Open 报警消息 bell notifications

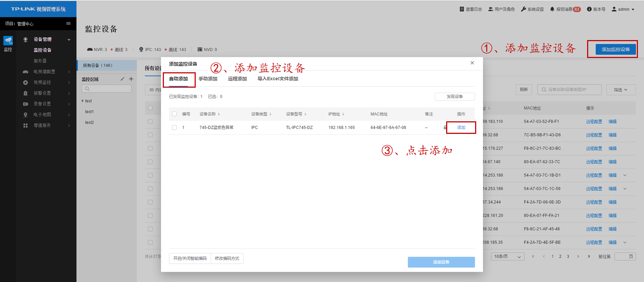(x=552, y=9)
